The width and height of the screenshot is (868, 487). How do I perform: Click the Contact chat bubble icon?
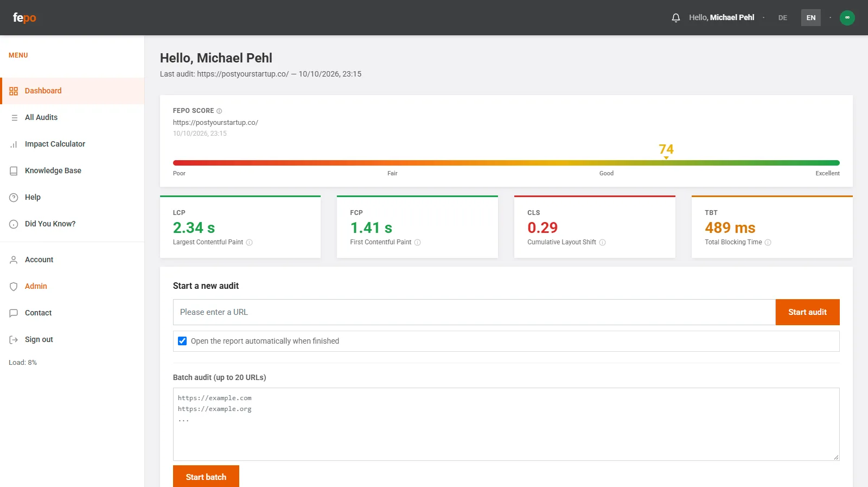(14, 313)
